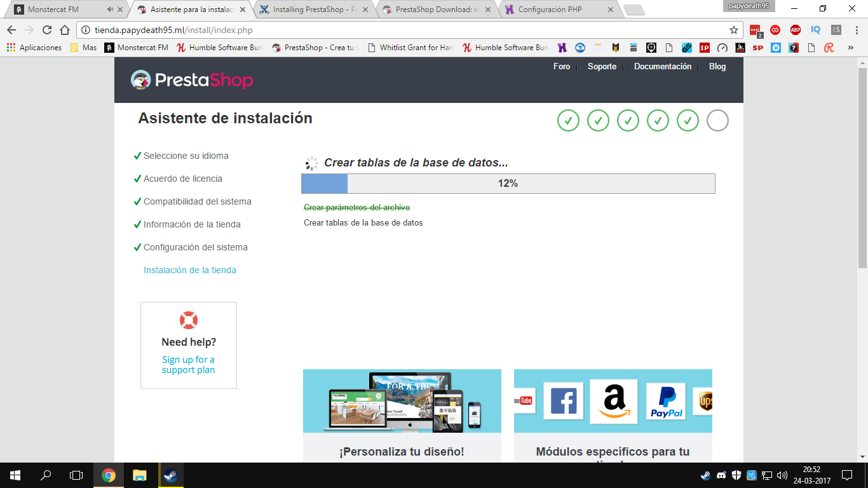Click the Crear parámetros del archivo entry
This screenshot has width=868, height=488.
(356, 208)
